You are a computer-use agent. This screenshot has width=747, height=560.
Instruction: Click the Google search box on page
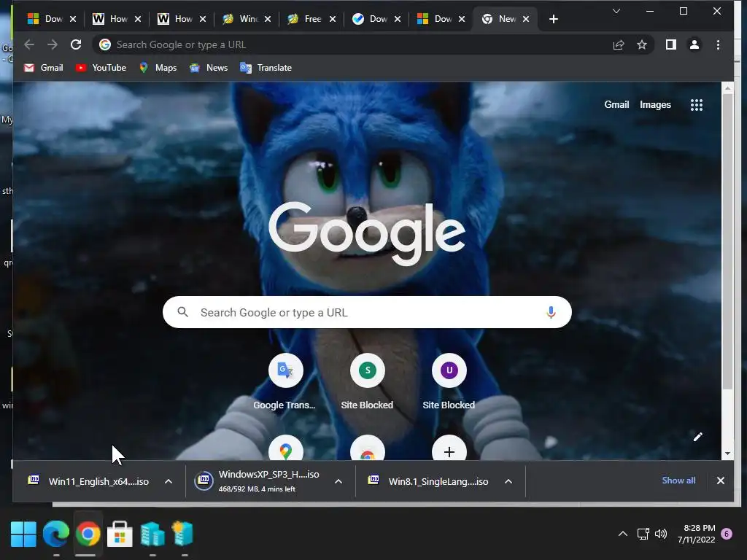pyautogui.click(x=367, y=312)
